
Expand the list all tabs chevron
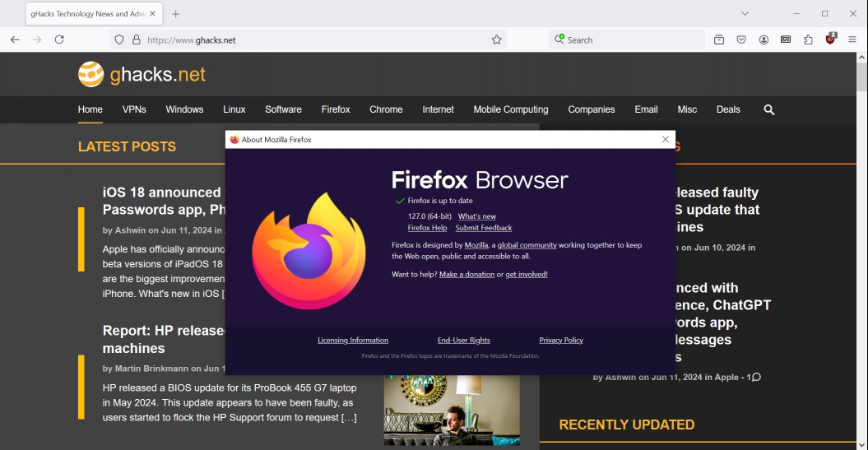[x=745, y=14]
